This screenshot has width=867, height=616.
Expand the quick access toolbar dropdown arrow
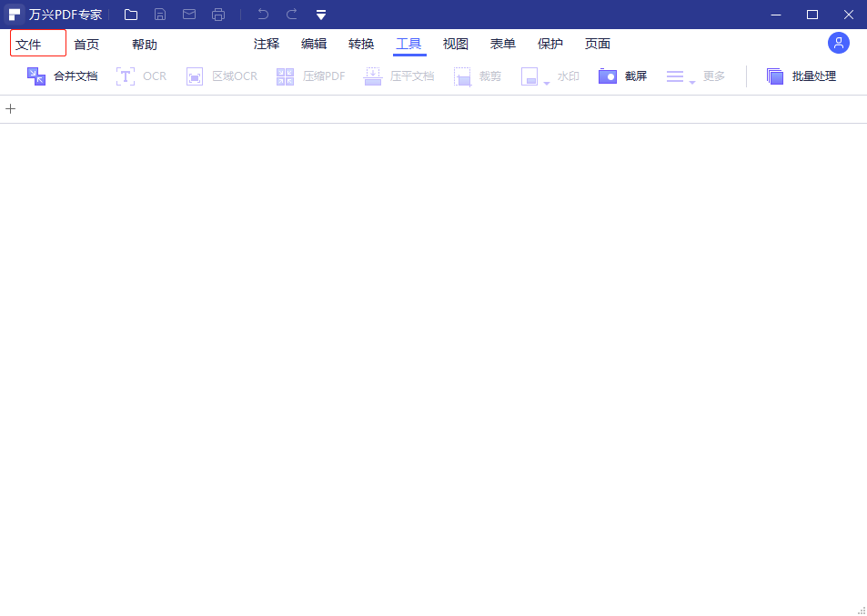click(321, 15)
